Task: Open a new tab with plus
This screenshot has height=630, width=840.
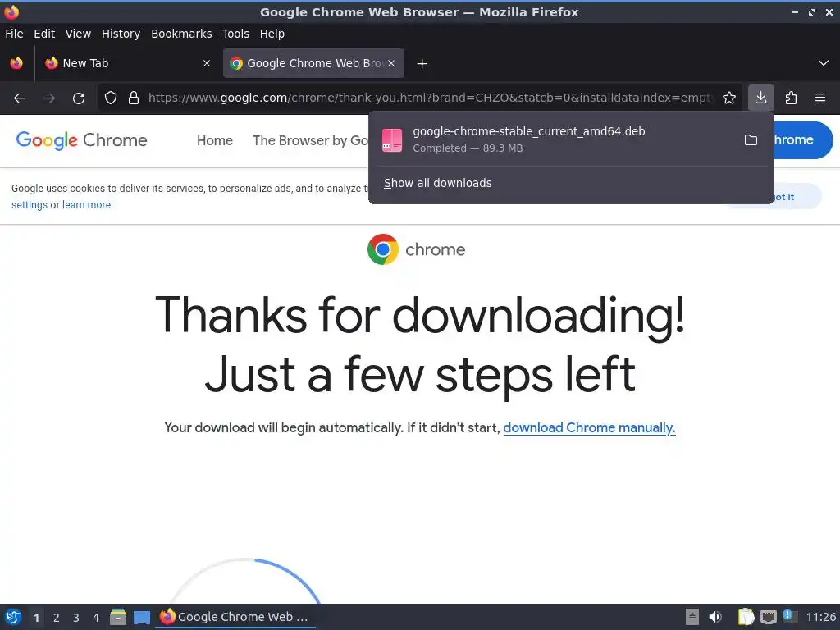Action: [422, 64]
